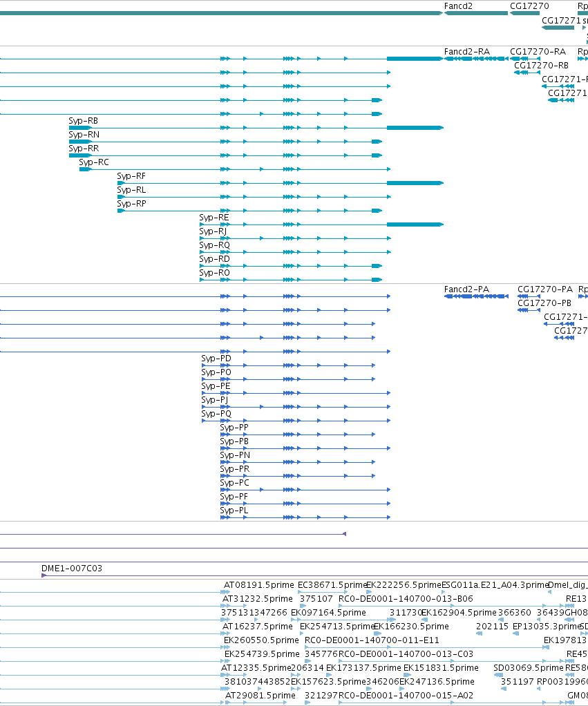588x706 pixels.
Task: Click the teal CG17271 gene bar
Action: [558, 28]
